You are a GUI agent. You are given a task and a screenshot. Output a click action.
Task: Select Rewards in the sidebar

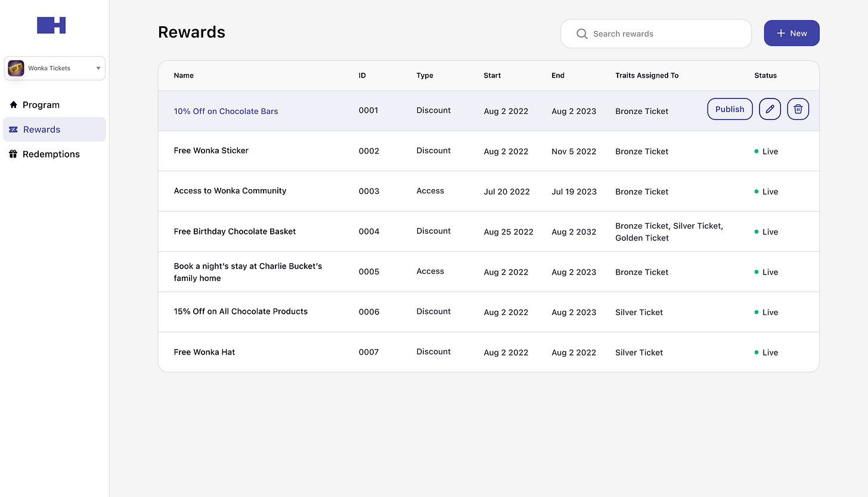click(54, 129)
